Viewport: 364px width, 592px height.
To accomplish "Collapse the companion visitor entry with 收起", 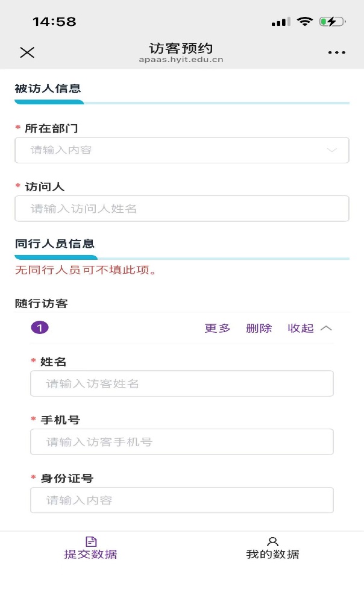I will pos(309,328).
